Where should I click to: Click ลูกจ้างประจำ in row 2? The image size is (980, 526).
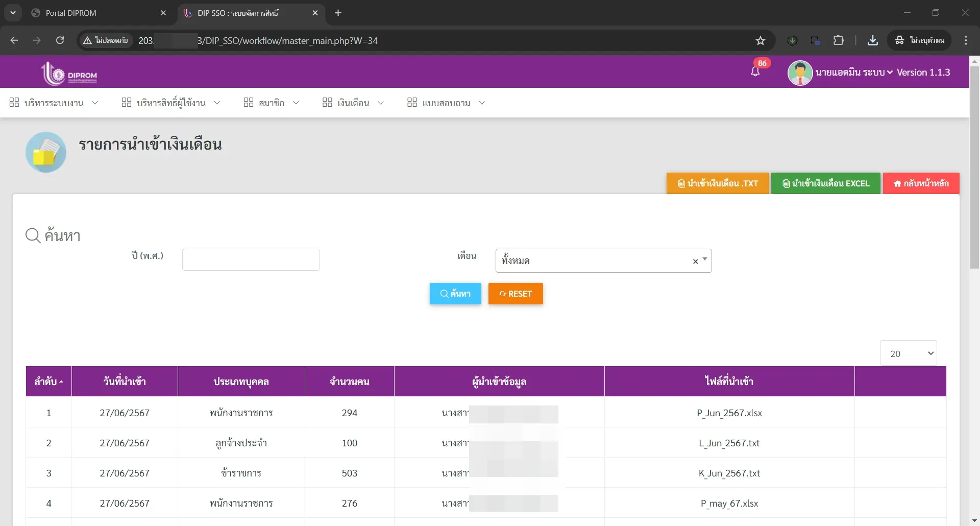coord(241,443)
